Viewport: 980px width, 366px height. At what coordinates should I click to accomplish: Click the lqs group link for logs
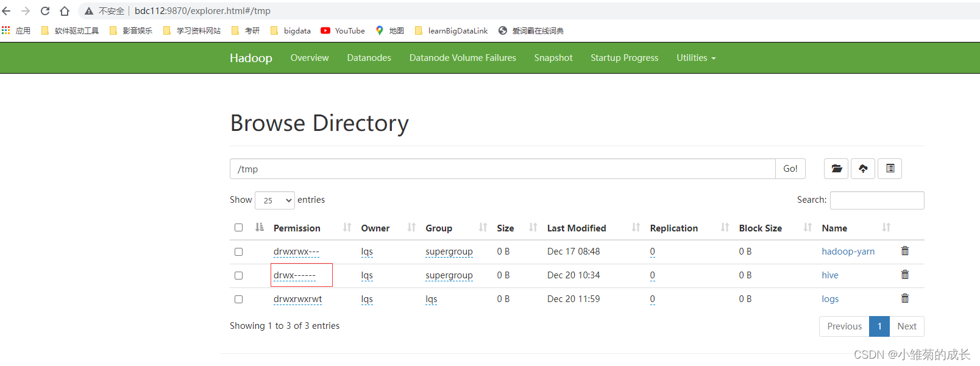click(x=431, y=299)
